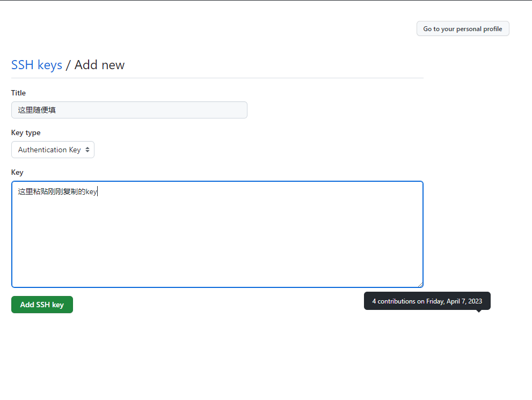
Task: Click the Go to your personal profile button
Action: [x=463, y=29]
